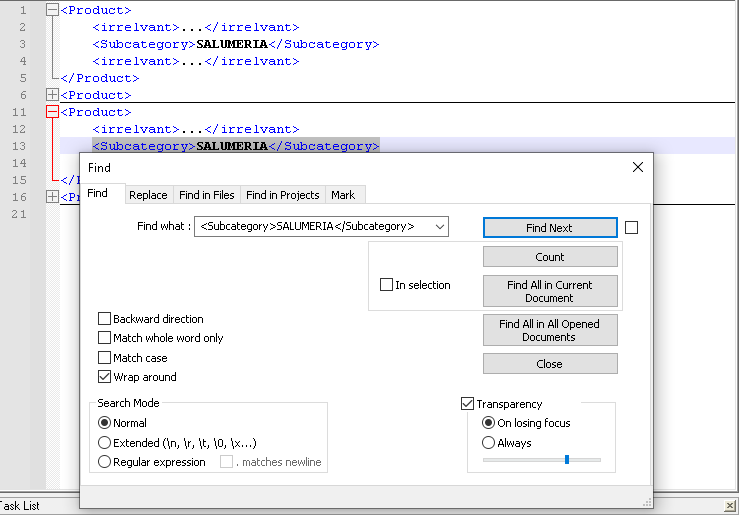The height and width of the screenshot is (515, 739).
Task: Click the irrelvant tag on line 12
Action: [x=196, y=129]
